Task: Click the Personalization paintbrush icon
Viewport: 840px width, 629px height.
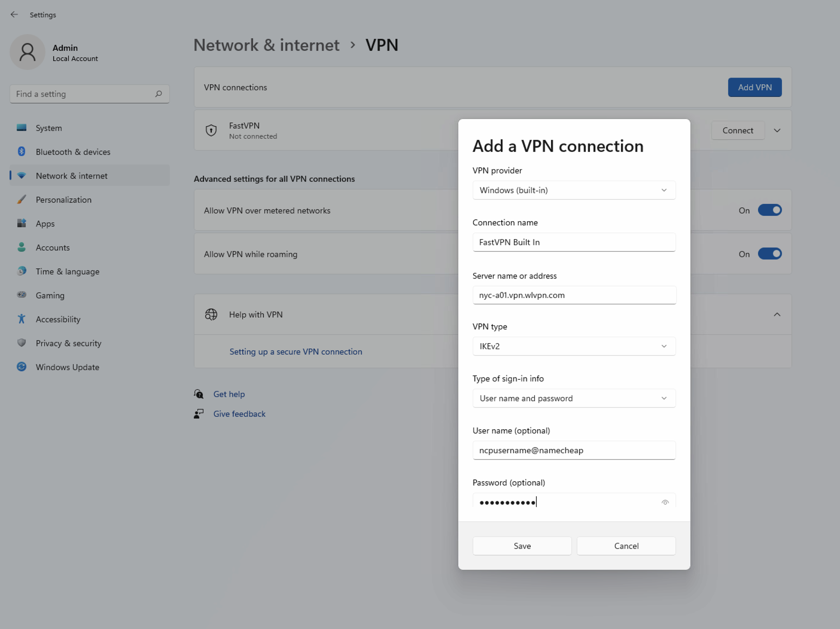Action: pos(22,200)
